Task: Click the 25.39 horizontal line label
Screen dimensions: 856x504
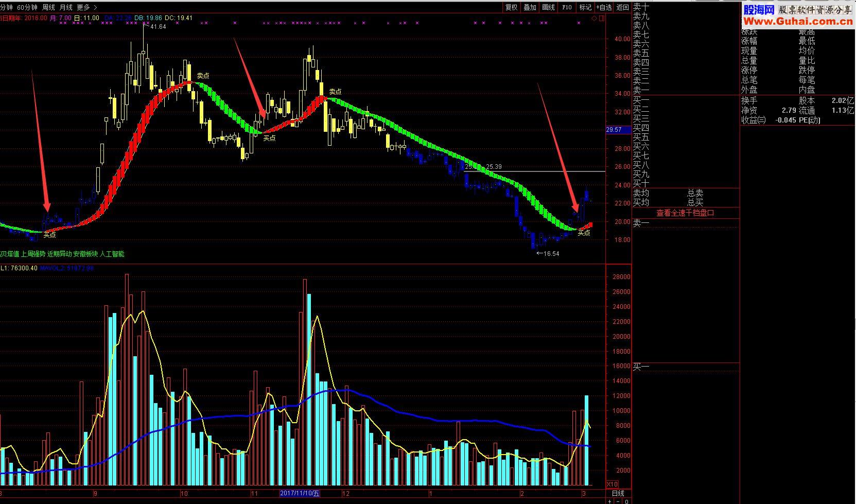Action: click(494, 167)
